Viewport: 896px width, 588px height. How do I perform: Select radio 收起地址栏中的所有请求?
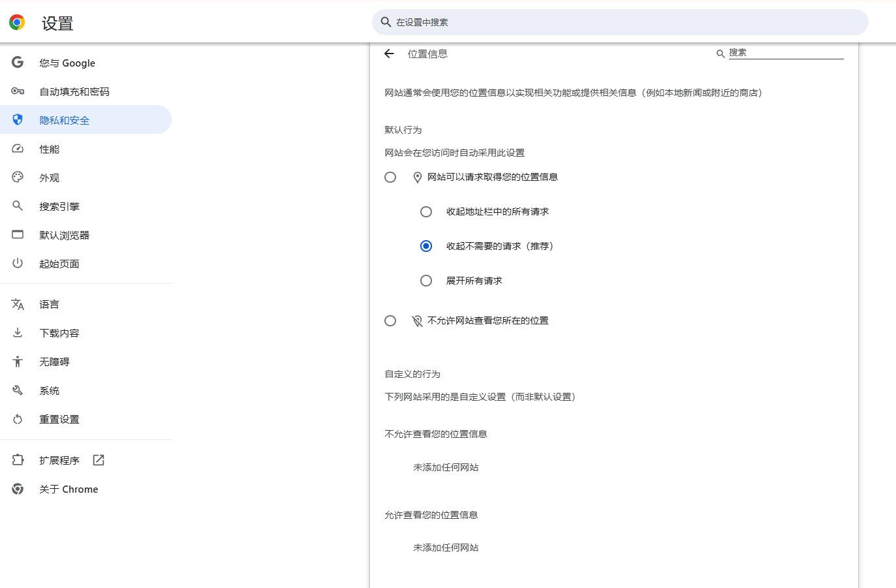click(x=426, y=211)
